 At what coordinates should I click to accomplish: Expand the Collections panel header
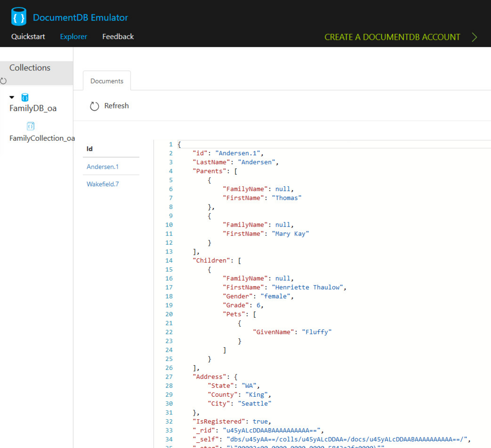(x=31, y=68)
